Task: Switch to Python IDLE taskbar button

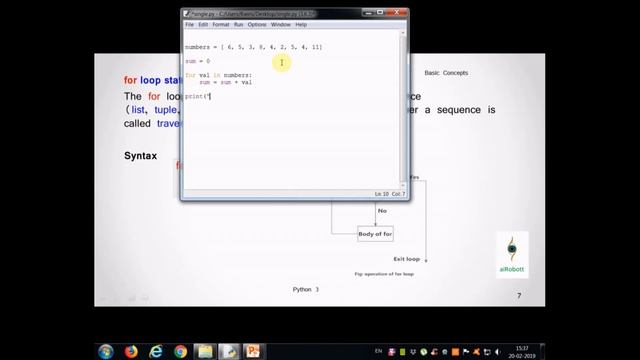Action: coord(229,351)
